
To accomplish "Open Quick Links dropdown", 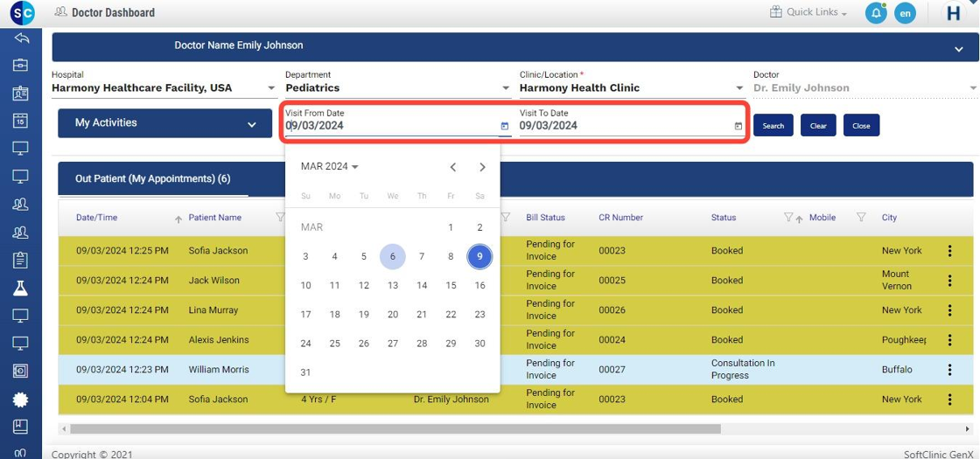I will (x=808, y=12).
